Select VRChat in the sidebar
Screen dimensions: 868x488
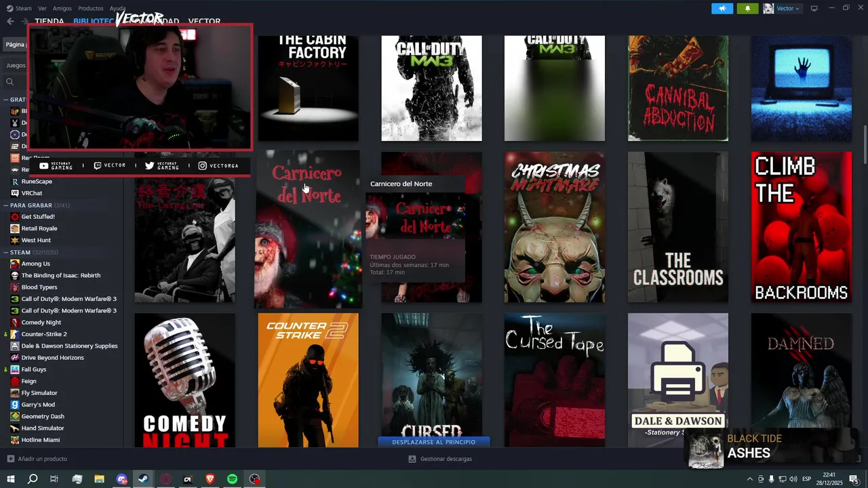coord(32,193)
